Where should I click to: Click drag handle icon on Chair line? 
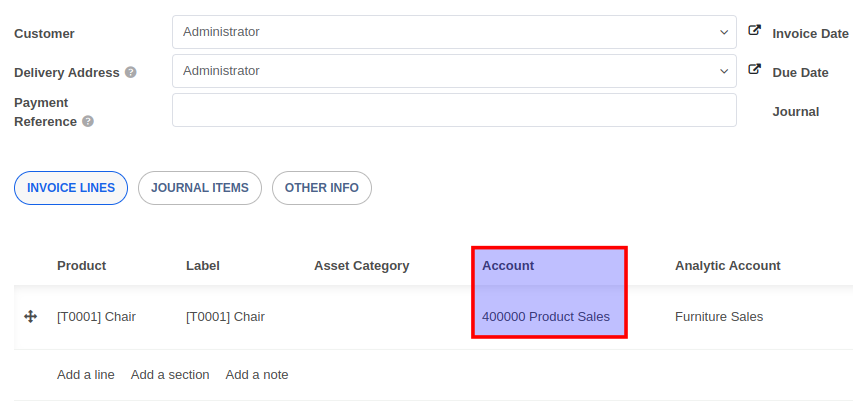(30, 317)
